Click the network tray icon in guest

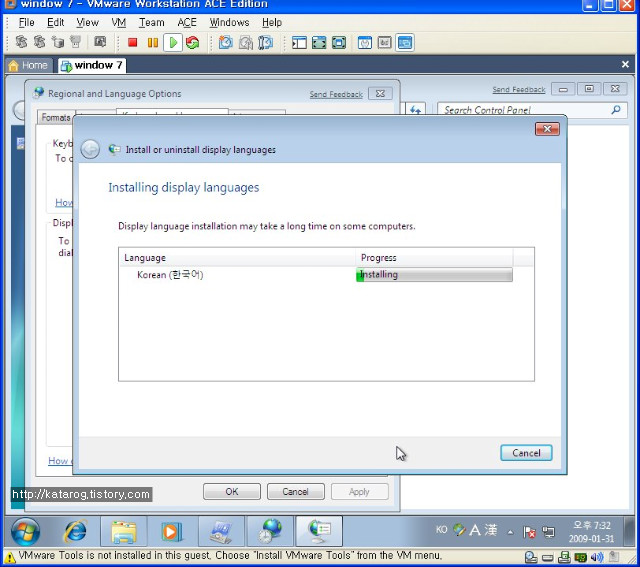548,532
